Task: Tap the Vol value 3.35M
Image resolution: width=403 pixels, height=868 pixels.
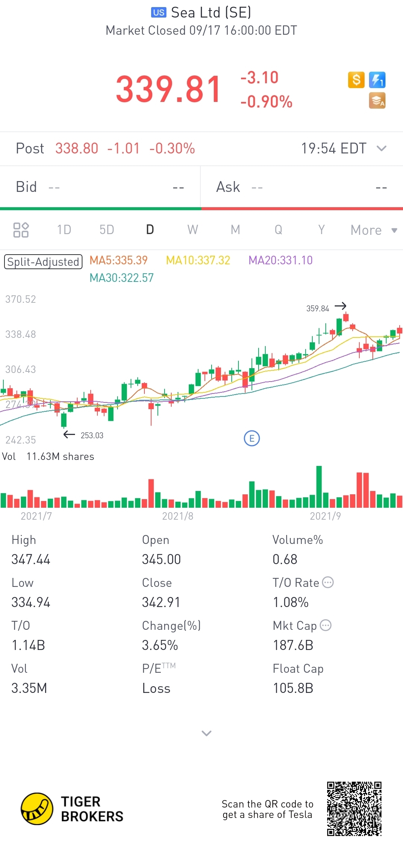Action: [29, 688]
